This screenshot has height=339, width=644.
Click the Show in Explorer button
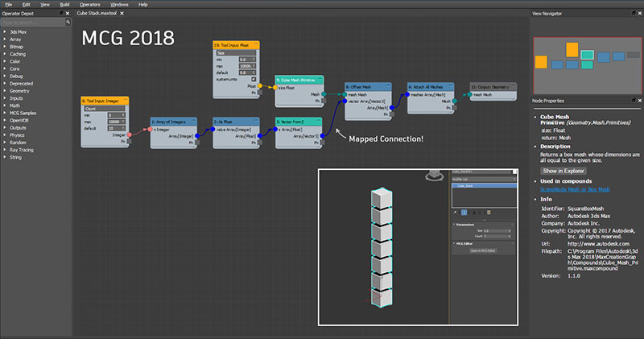[563, 171]
